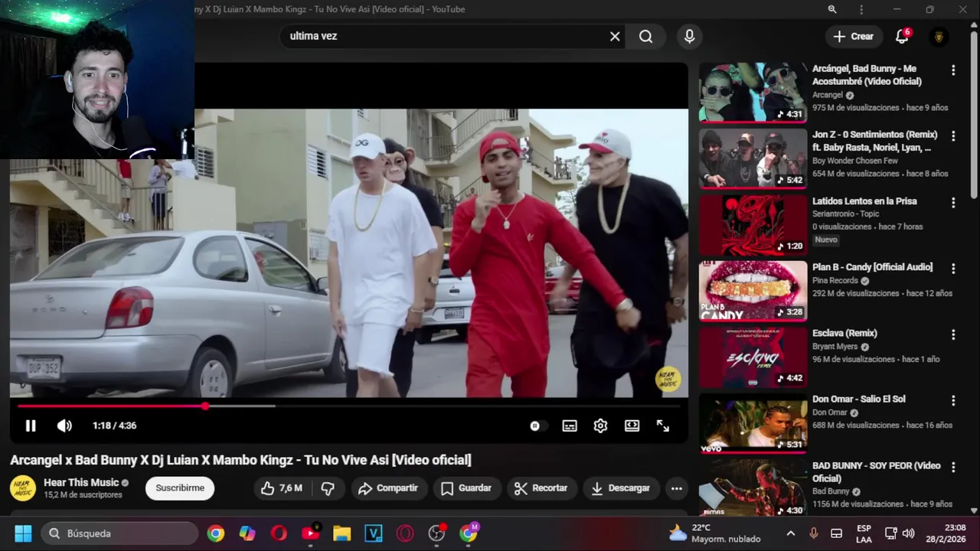Open options menu for 0 Sentimientos Remix

[x=953, y=136]
